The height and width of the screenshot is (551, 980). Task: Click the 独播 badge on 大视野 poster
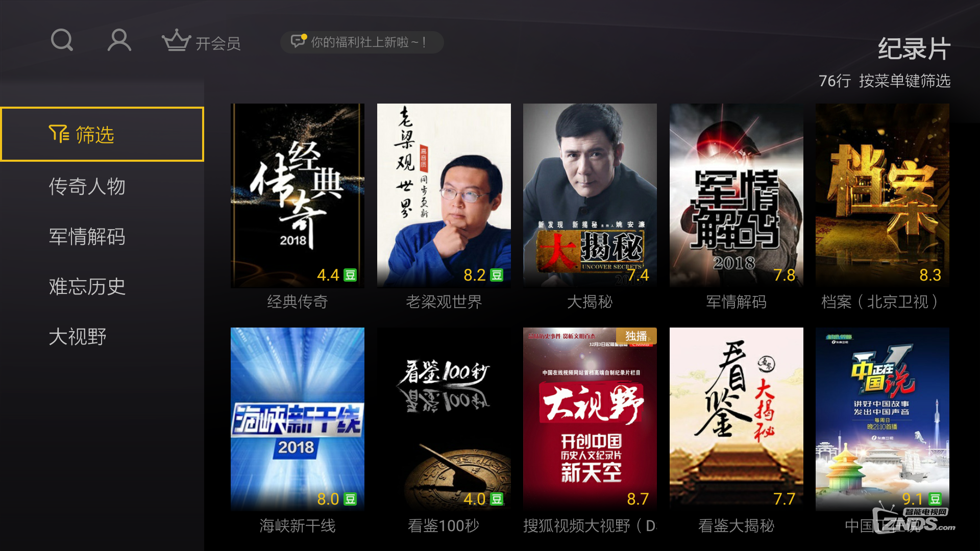[636, 336]
